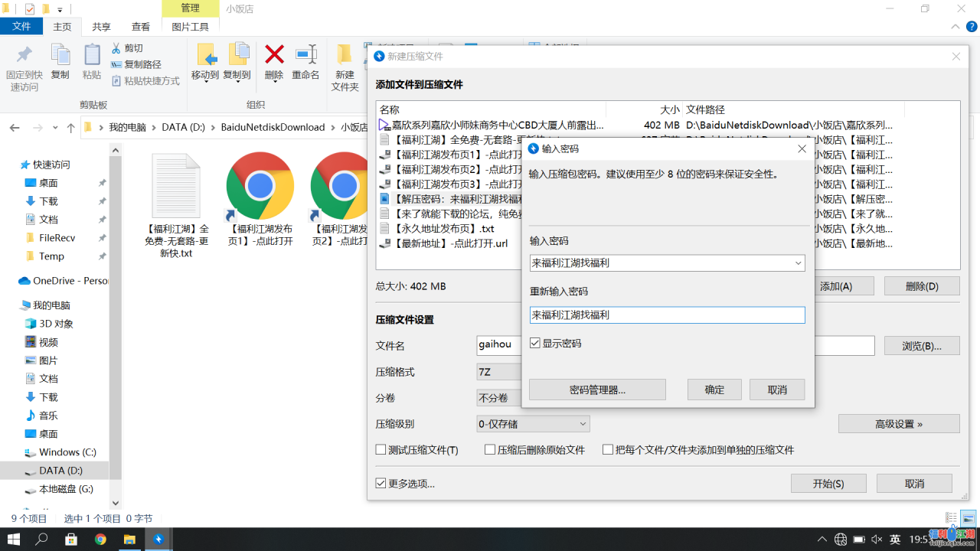Open File Explorer from the taskbar
Viewport: 980px width, 551px height.
tap(129, 540)
